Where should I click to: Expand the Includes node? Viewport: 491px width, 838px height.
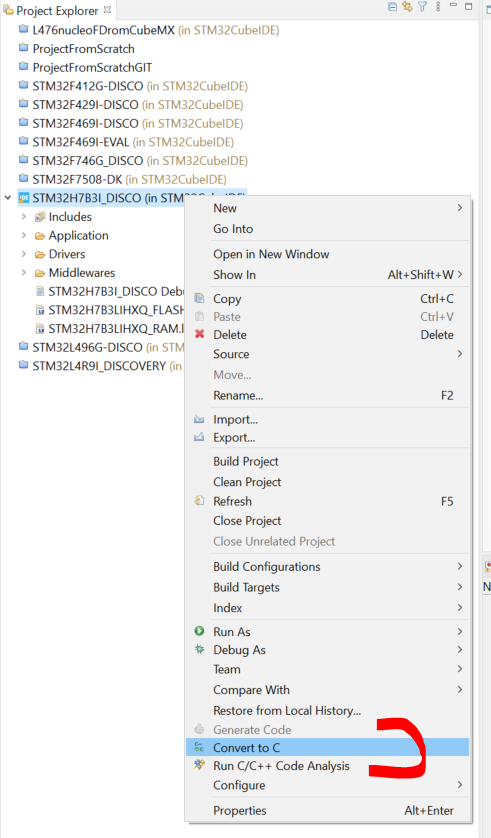[x=24, y=216]
